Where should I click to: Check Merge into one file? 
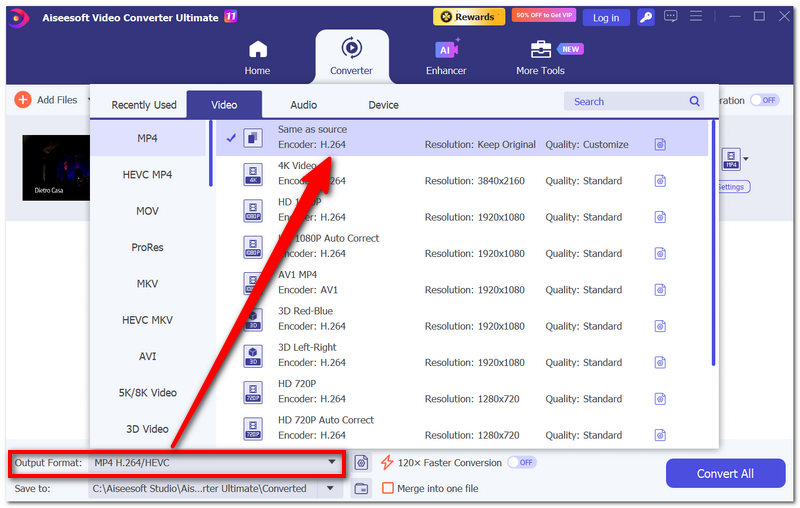388,488
